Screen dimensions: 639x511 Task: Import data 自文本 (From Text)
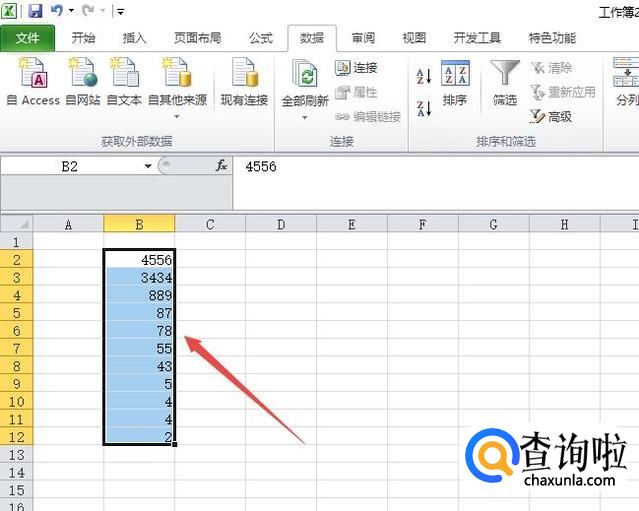click(124, 81)
